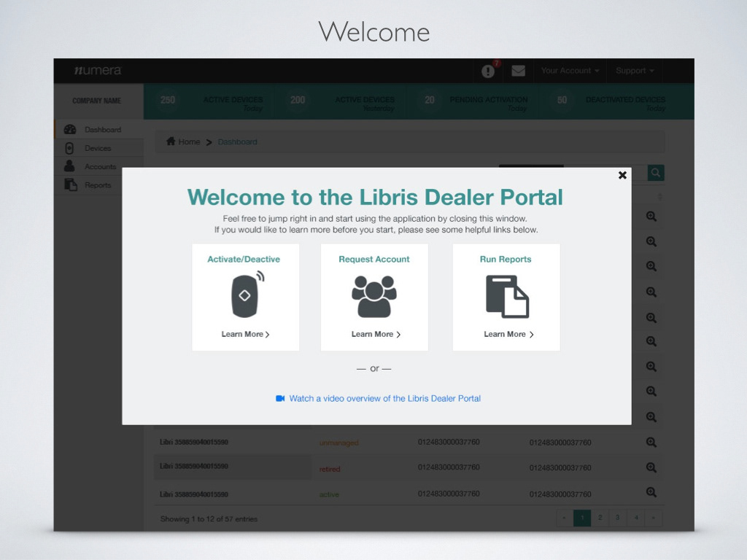Open the mail envelope icon
Image resolution: width=747 pixels, height=560 pixels.
[519, 71]
